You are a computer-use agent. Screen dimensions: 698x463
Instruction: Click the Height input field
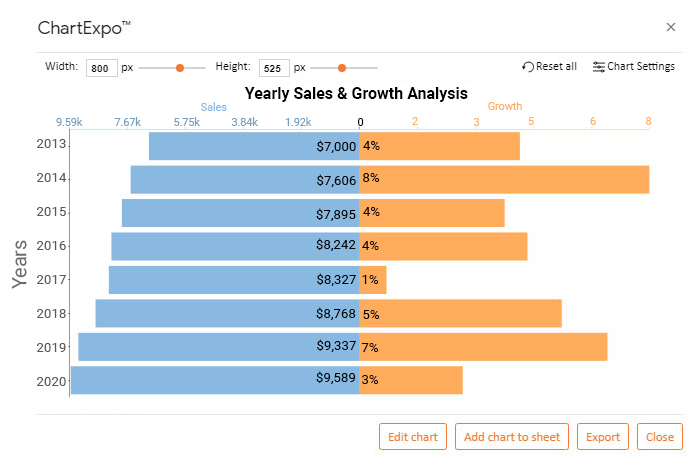click(x=274, y=68)
